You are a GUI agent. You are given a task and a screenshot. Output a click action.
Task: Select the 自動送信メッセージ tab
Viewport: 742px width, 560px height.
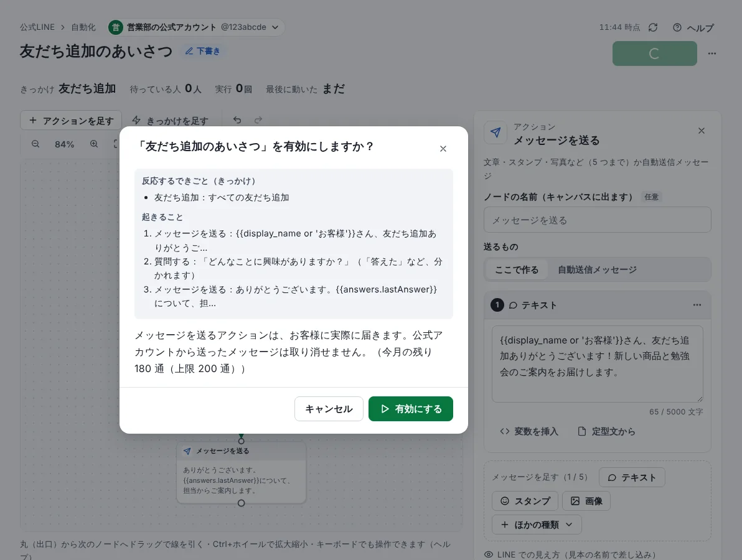point(597,269)
